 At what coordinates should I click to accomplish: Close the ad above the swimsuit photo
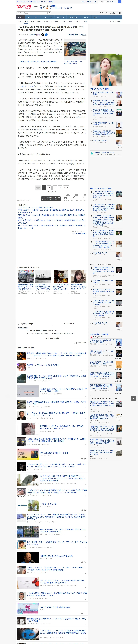[121, 55]
